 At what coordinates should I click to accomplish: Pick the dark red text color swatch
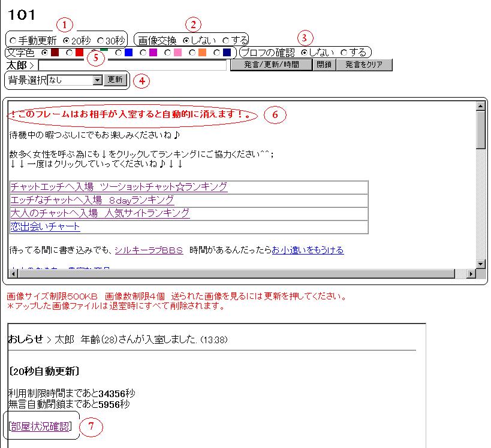pyautogui.click(x=46, y=53)
